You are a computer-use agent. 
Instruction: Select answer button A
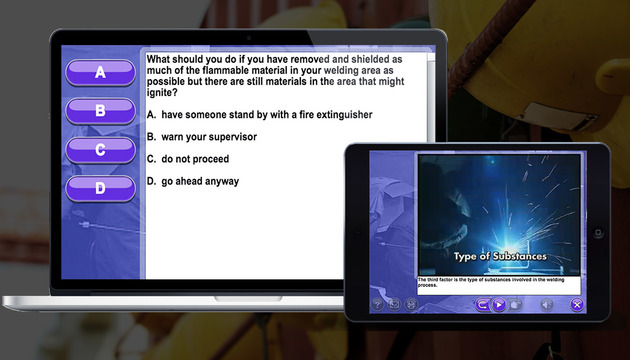coord(100,73)
